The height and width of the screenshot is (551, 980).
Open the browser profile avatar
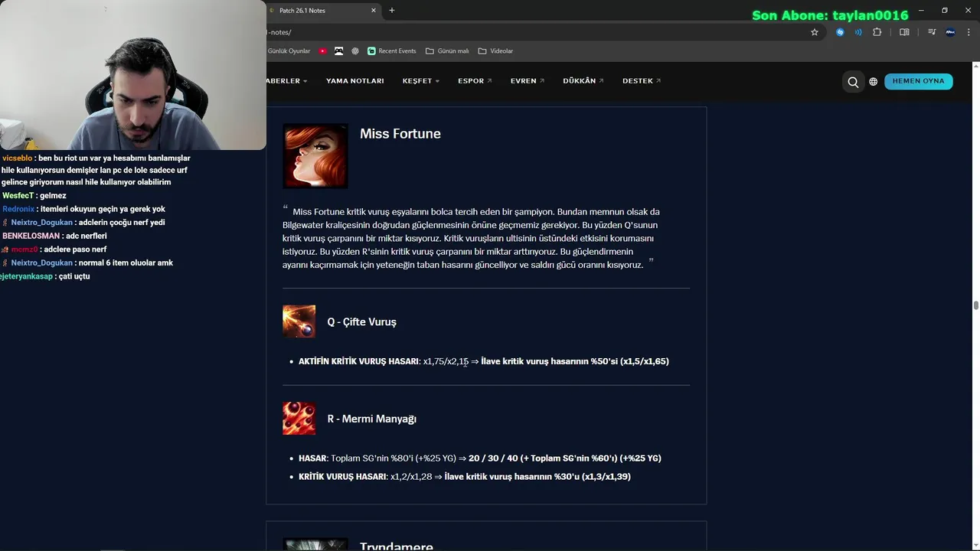coord(950,32)
